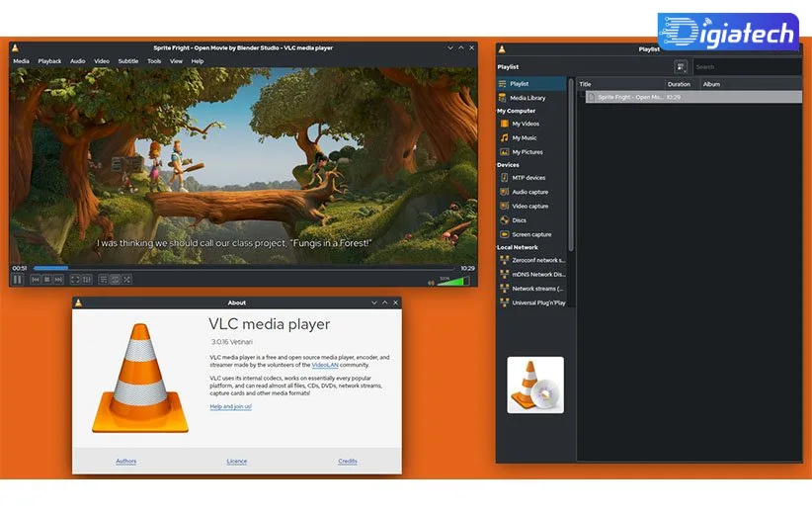Toggle fullscreen video mode
Viewport: 812px width, 516px height.
75,279
